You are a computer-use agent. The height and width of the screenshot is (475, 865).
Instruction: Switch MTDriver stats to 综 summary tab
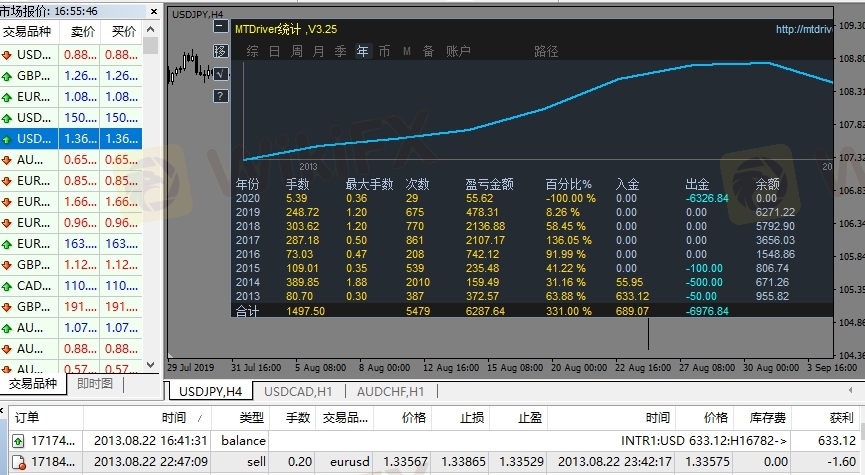pyautogui.click(x=252, y=51)
